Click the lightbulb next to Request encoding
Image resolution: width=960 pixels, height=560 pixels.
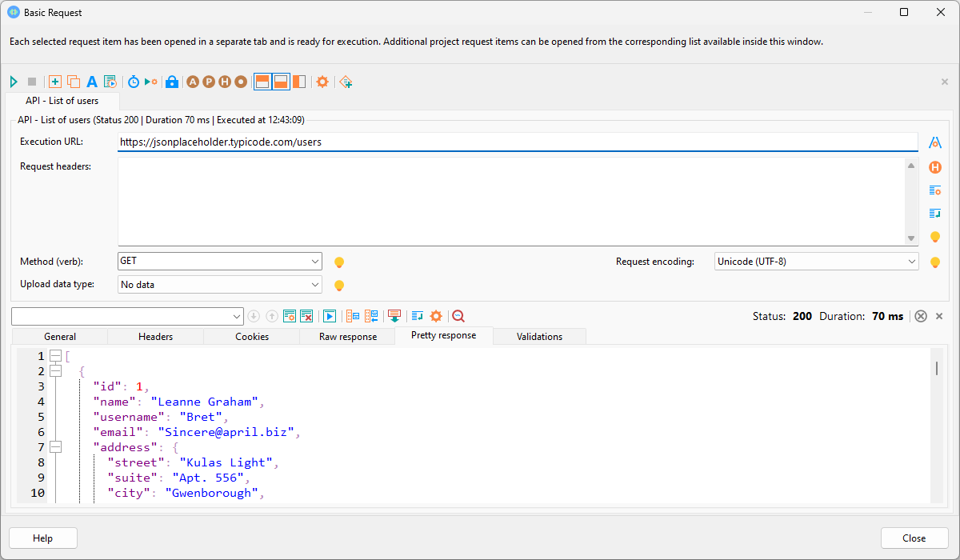tap(934, 262)
